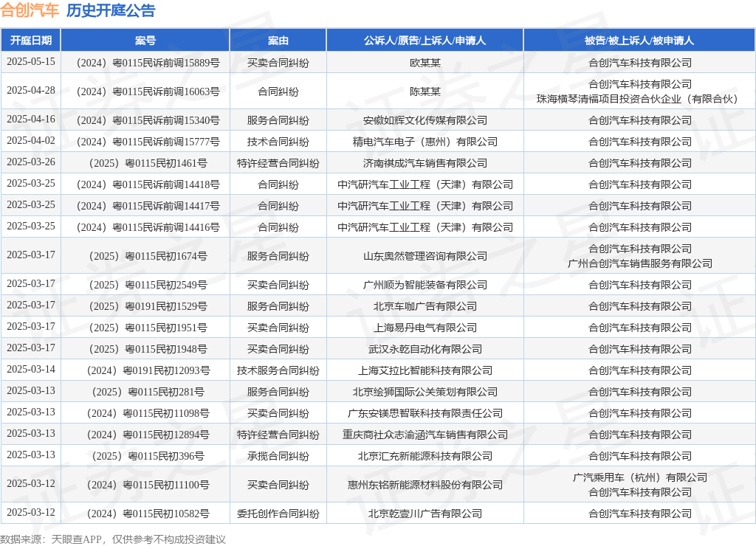This screenshot has height=546, width=756.
Task: Click the 技术服务合同纠纷 cause cell
Action: click(278, 370)
